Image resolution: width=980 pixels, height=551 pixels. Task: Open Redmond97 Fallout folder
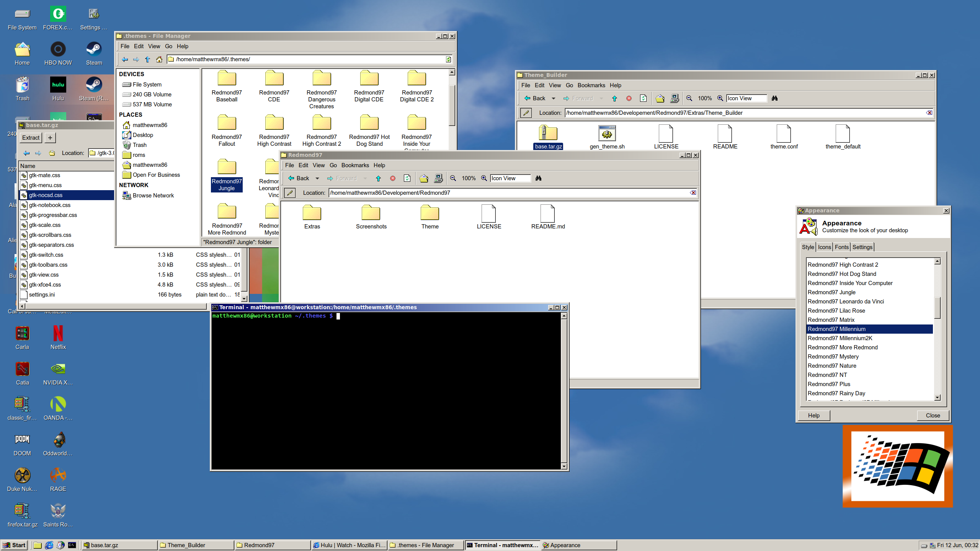[x=227, y=130]
